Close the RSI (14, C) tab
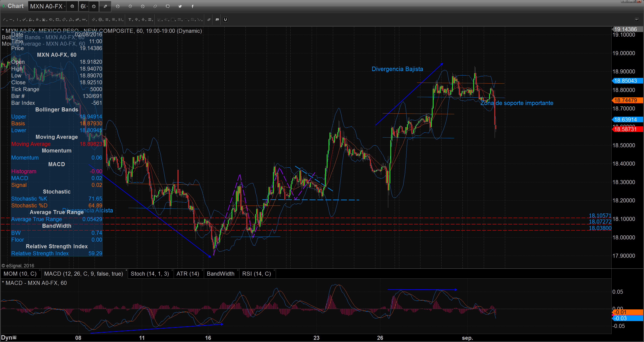644x342 pixels. [x=274, y=271]
